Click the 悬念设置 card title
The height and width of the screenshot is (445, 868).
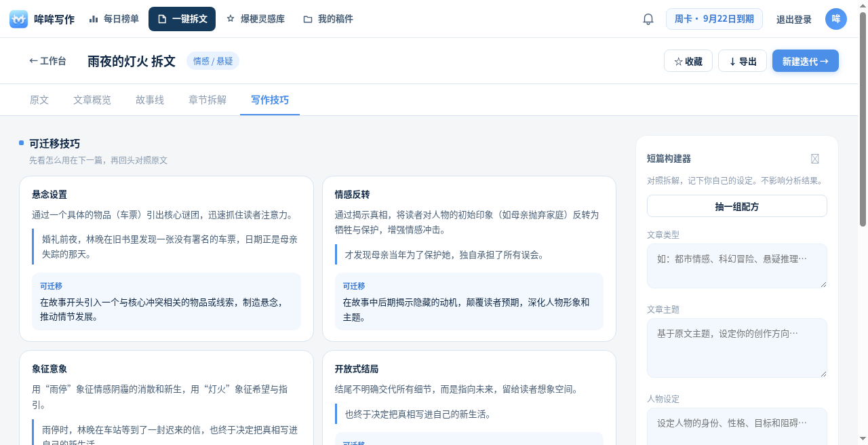[x=50, y=195]
